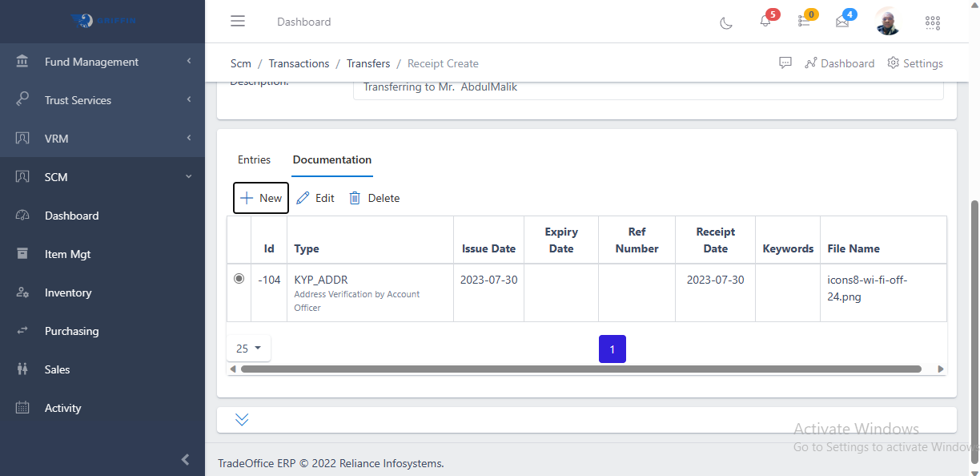The width and height of the screenshot is (980, 476).
Task: Open the apps grid icon
Action: coord(933,22)
